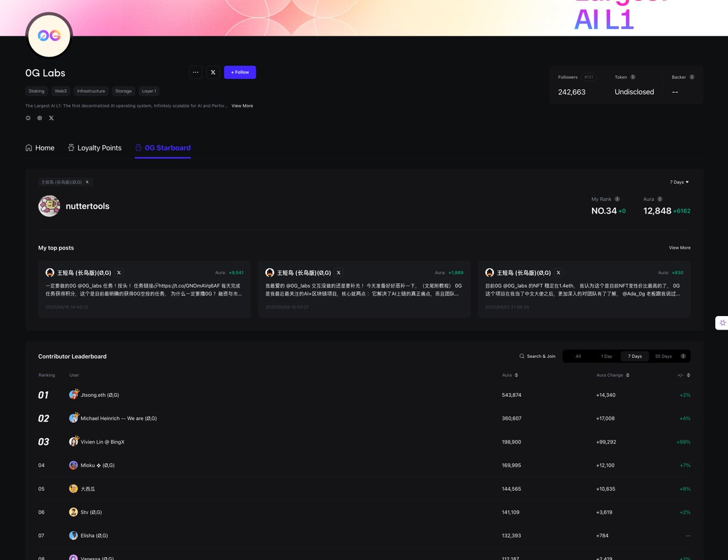Open X icon on the +9,641 aura post
The width and height of the screenshot is (728, 560).
[119, 273]
